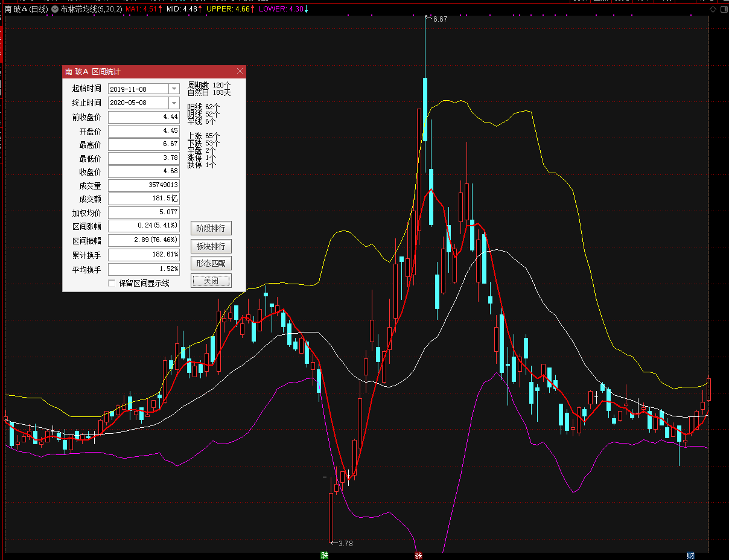729x560 pixels.
Task: Click the 3.78 low price label on chart
Action: coord(345,543)
